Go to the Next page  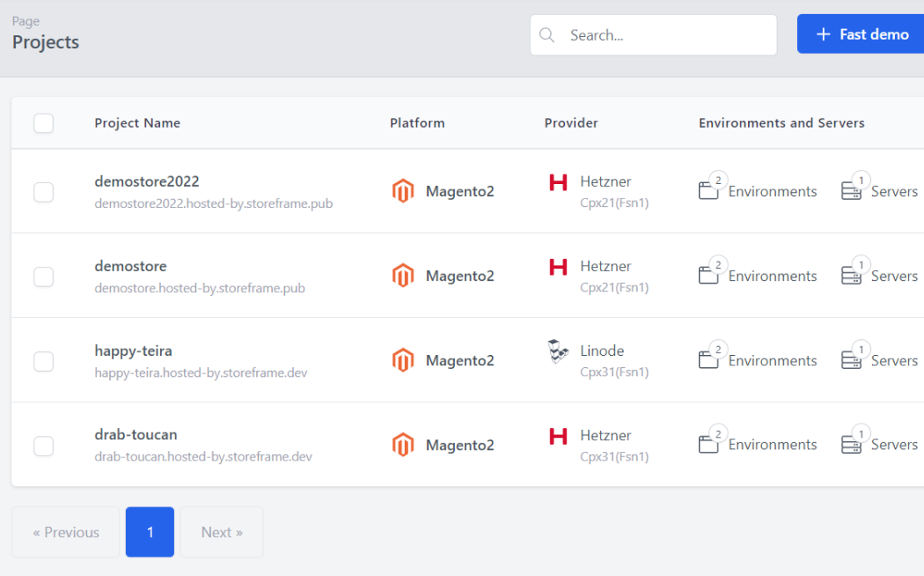point(222,532)
